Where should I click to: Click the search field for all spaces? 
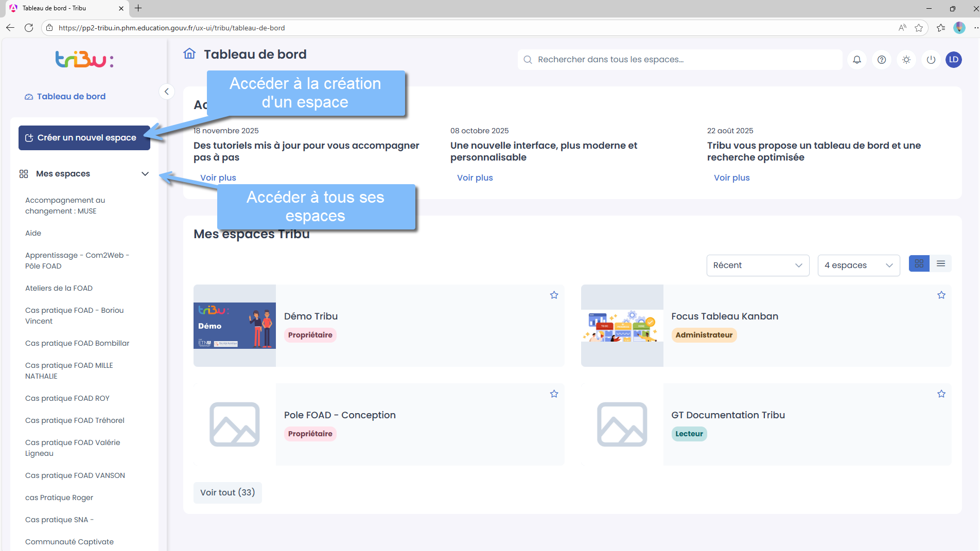click(680, 60)
